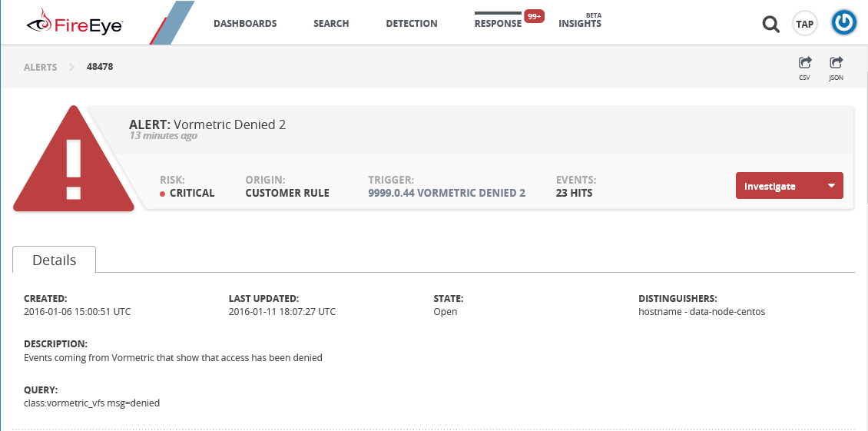This screenshot has height=431, width=868.
Task: Click the blue power icon
Action: pos(843,23)
